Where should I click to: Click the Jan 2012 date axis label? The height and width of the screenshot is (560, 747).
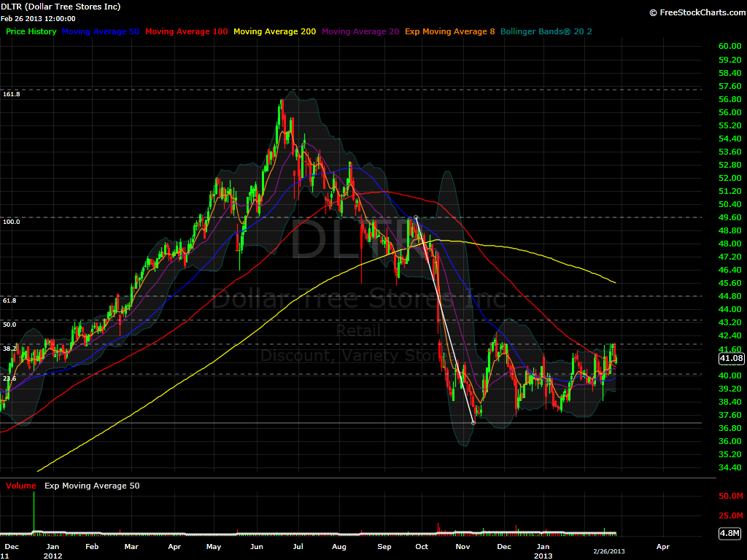coord(53,551)
